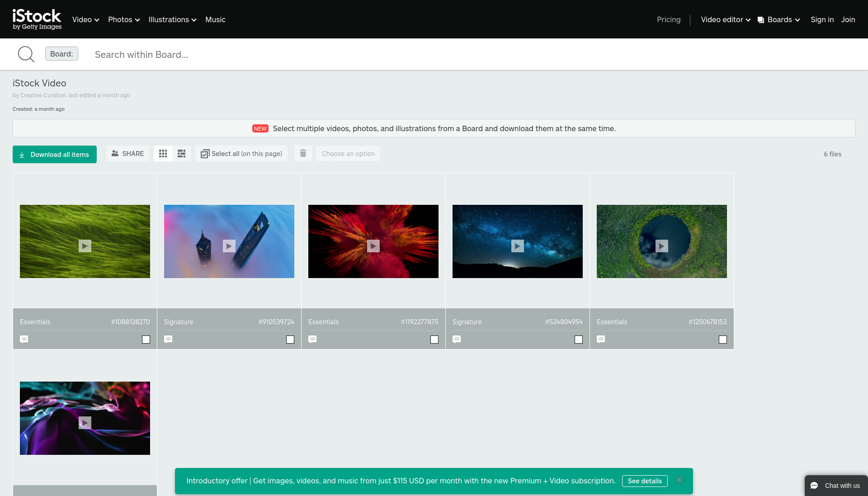Play the aerial forest lake video
Viewport: 868px width, 496px height.
tap(662, 246)
